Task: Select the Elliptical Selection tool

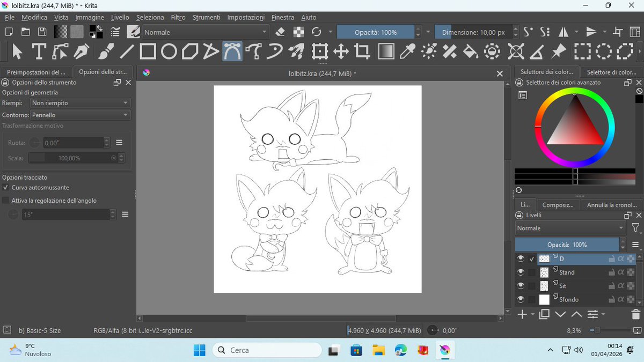Action: tap(604, 51)
